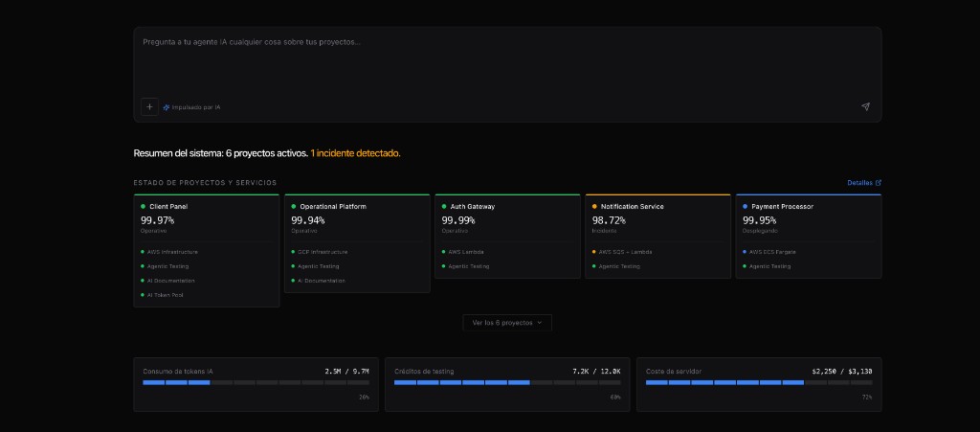980x432 pixels.
Task: Click the 7.2K / 12.0K credits value
Action: tap(596, 372)
